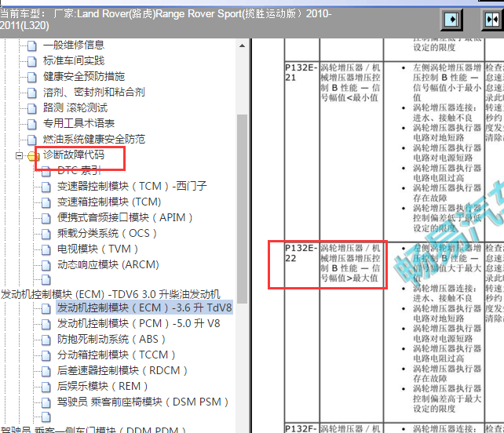Select 后差速器控制模块（RDCM）

coord(122,371)
